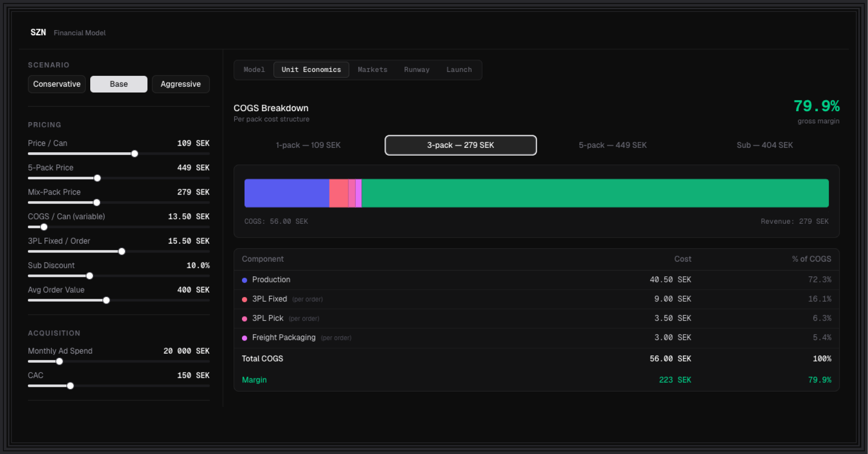The width and height of the screenshot is (868, 454).
Task: Choose the Aggressive scenario button
Action: pyautogui.click(x=180, y=84)
